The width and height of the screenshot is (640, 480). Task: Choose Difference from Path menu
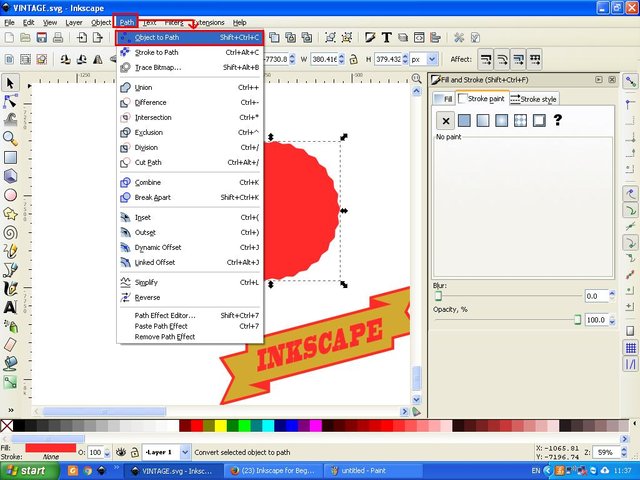pyautogui.click(x=190, y=102)
